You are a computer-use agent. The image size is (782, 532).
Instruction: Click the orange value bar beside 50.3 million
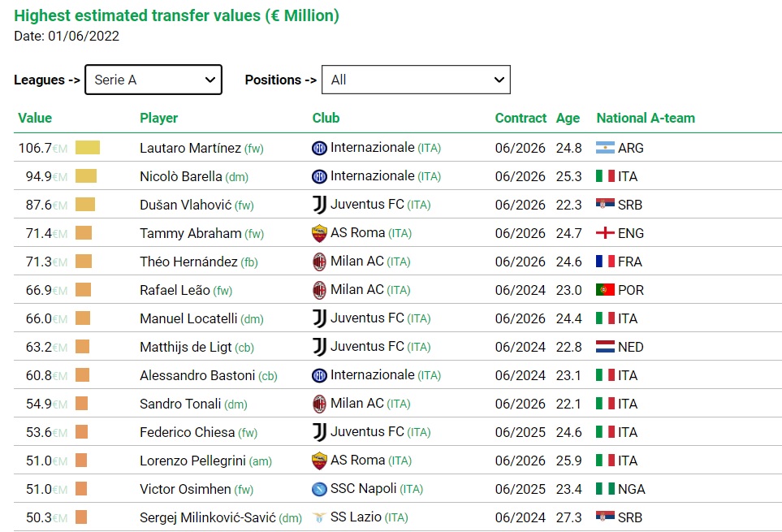click(81, 517)
